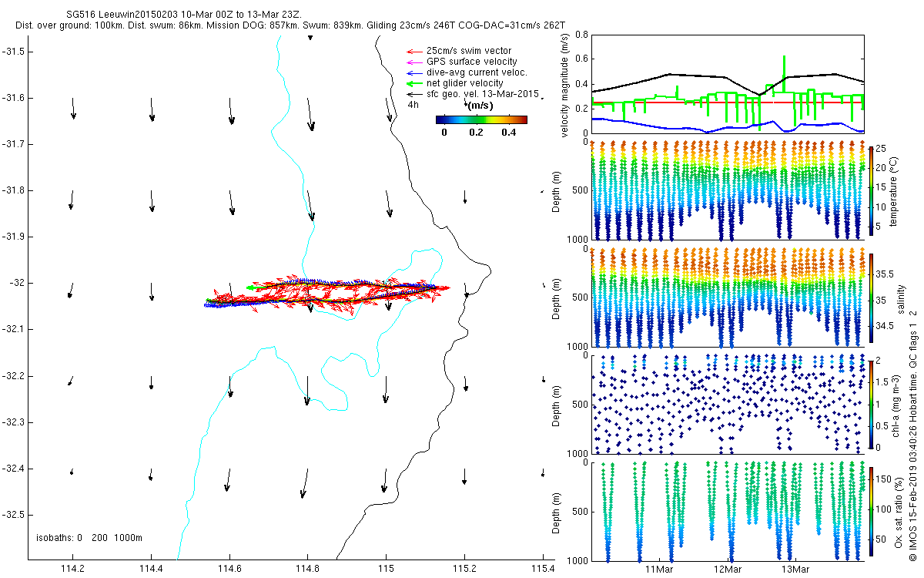Click the '4h' label near the legend
The height and width of the screenshot is (578, 924).
click(x=413, y=106)
